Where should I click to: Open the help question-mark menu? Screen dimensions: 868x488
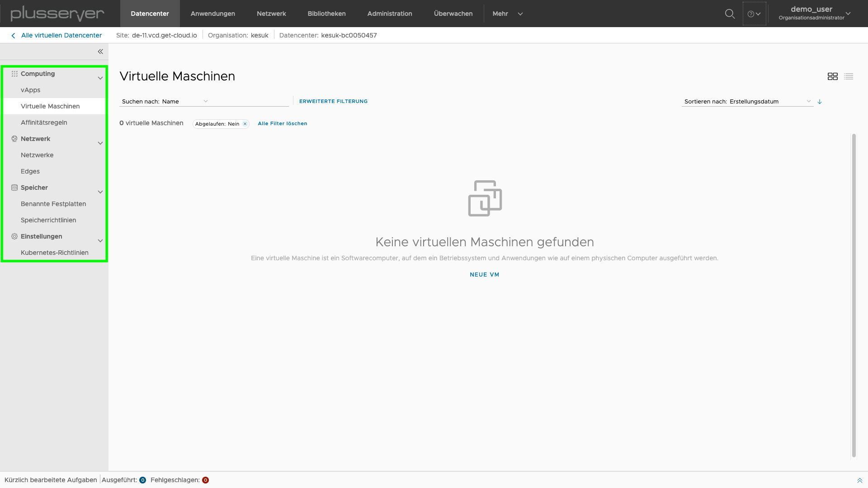point(754,14)
